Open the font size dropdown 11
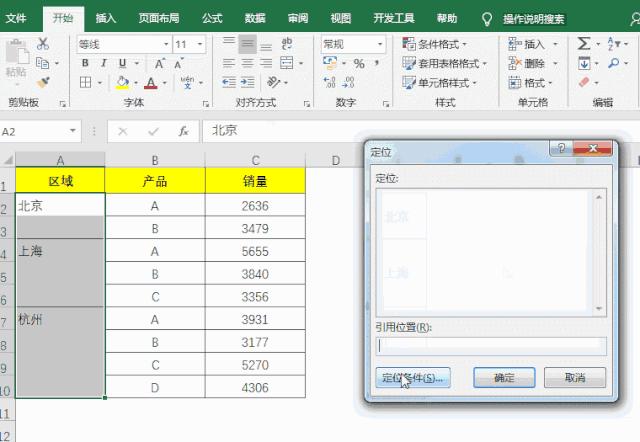640x442 pixels. (x=200, y=44)
